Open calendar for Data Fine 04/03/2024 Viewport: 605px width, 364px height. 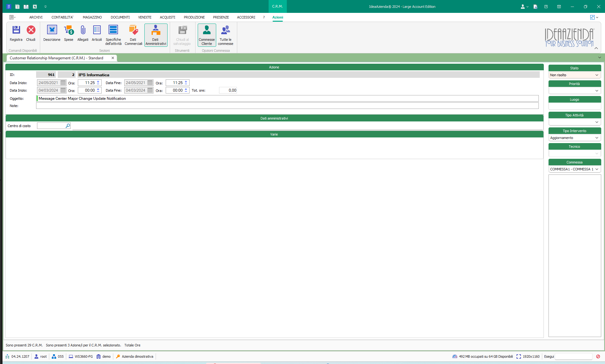(x=150, y=90)
